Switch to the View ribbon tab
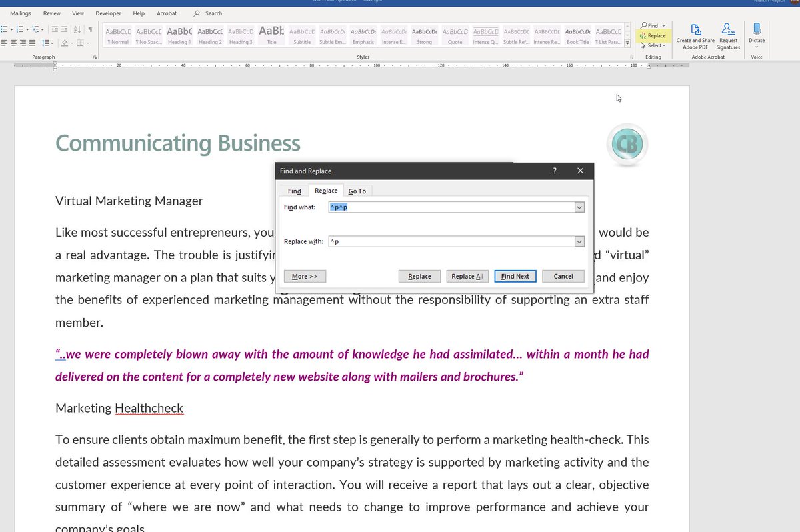Viewport: 800px width, 532px height. 78,13
